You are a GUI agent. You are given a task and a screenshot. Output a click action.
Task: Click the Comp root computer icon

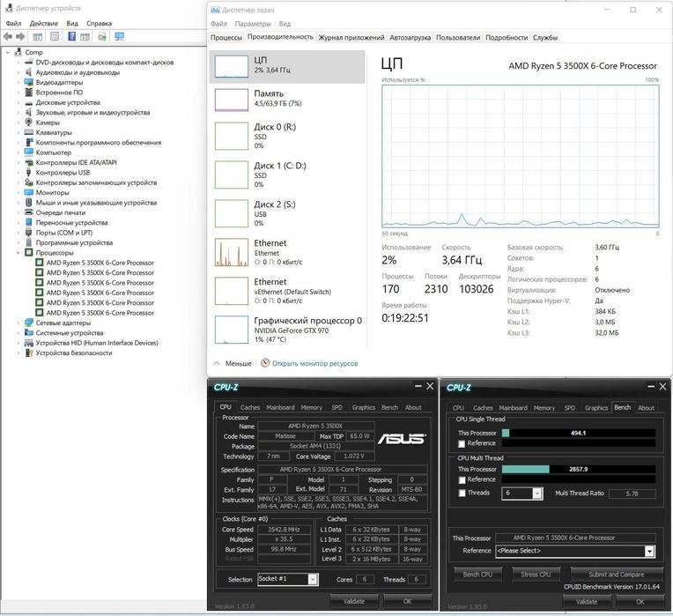pyautogui.click(x=18, y=52)
